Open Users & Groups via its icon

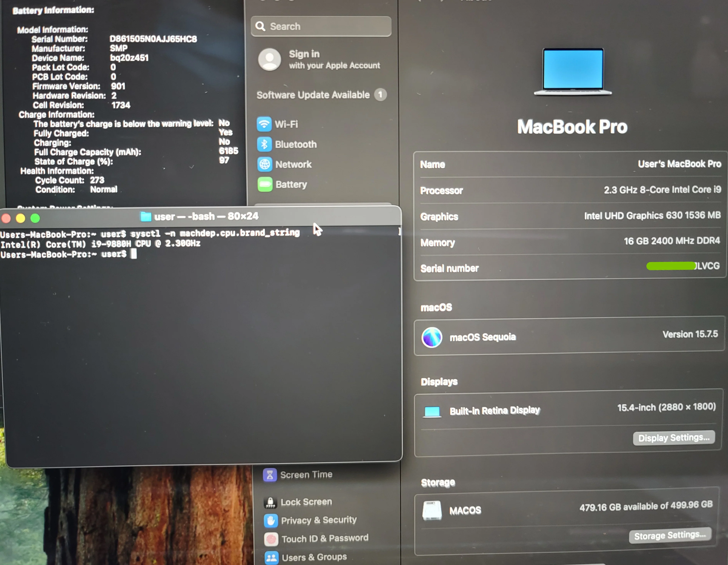271,557
